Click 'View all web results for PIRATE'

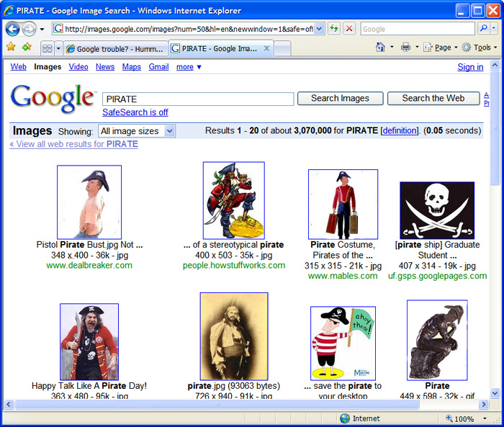73,144
